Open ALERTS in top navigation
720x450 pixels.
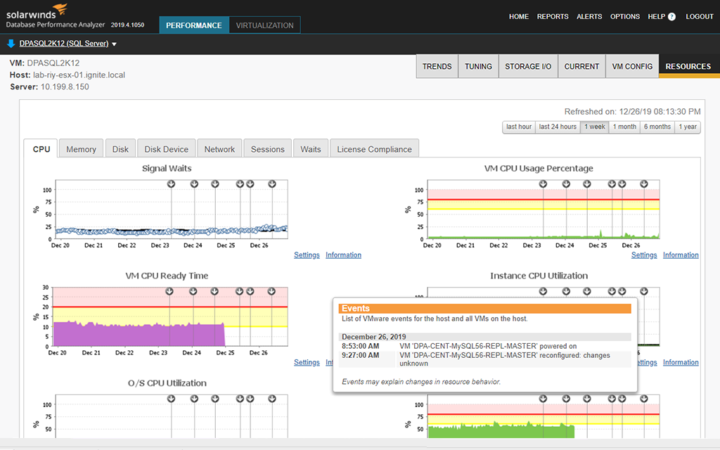point(589,17)
